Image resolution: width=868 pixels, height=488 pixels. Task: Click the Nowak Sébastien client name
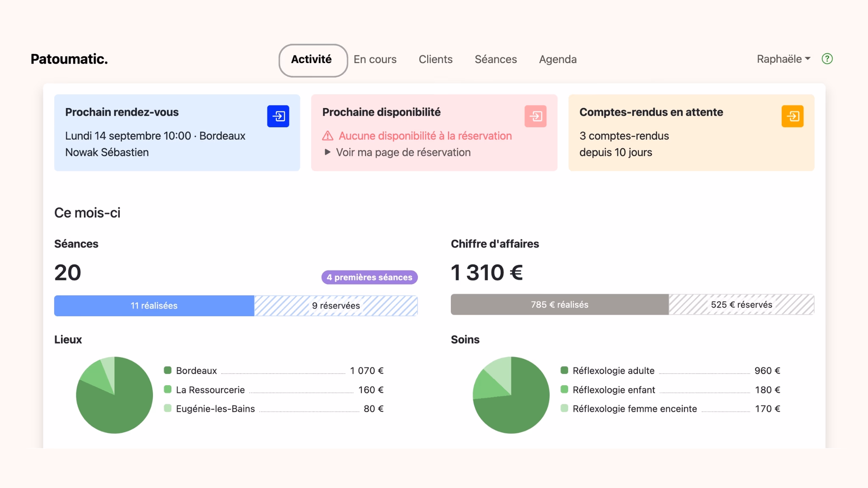tap(107, 152)
